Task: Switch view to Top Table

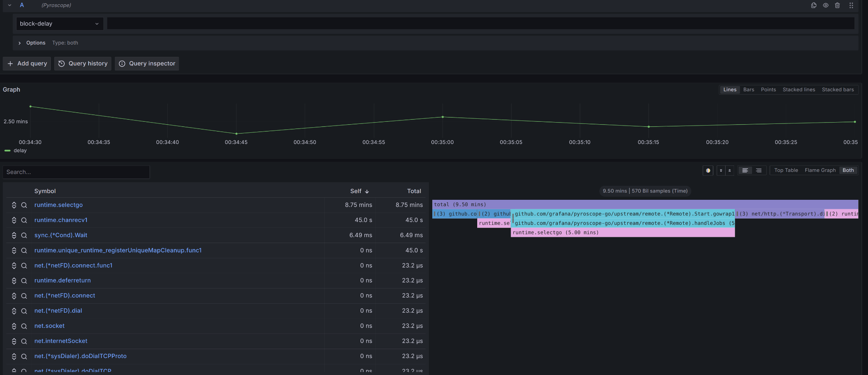Action: (786, 170)
